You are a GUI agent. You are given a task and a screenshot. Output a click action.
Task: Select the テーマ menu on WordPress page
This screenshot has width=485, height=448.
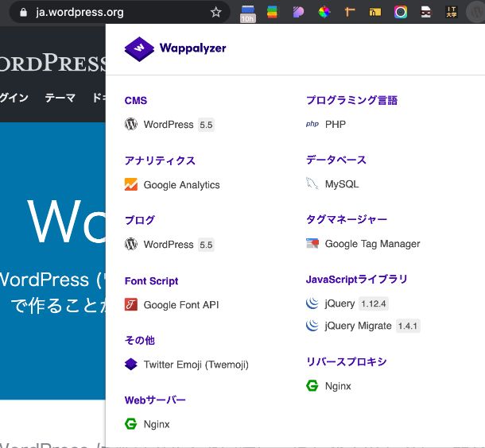click(x=60, y=98)
